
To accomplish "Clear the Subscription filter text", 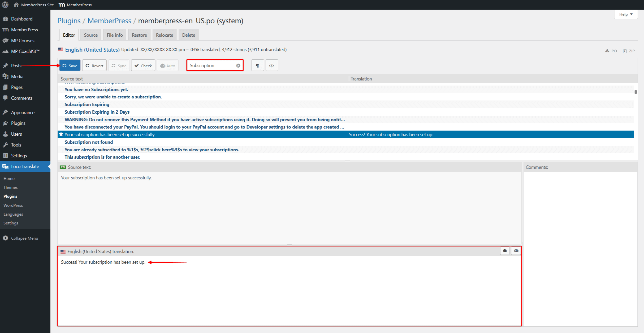I will [x=238, y=66].
